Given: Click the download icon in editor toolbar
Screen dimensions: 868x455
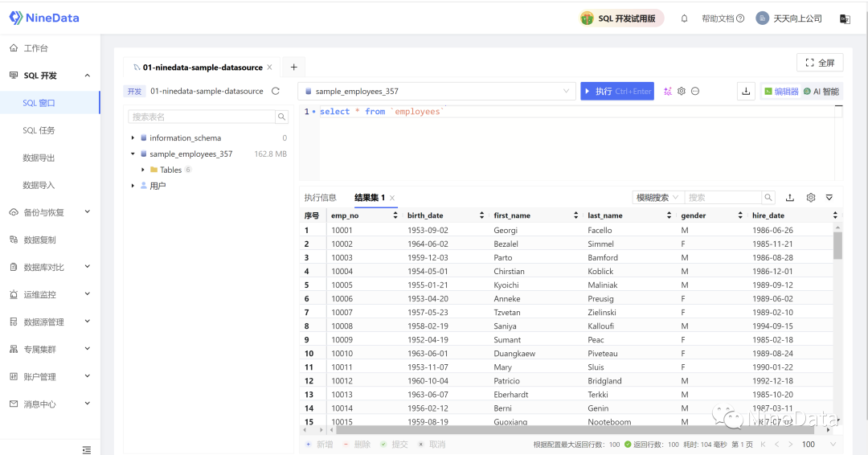Looking at the screenshot, I should coord(746,92).
